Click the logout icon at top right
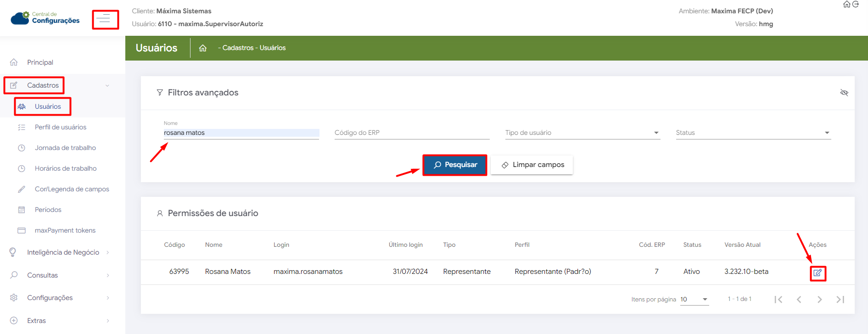 coord(856,5)
